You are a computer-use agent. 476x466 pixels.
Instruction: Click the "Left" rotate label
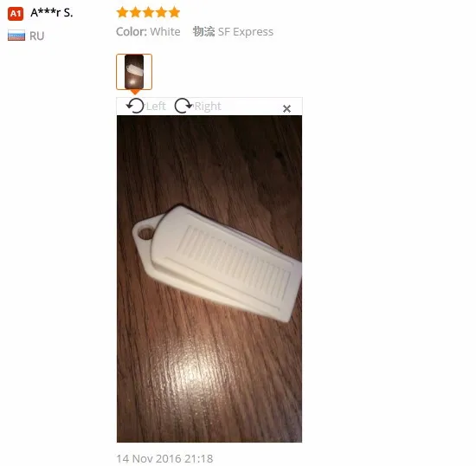point(156,107)
